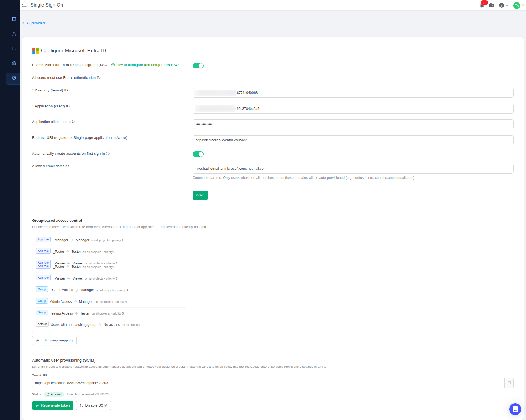Click the Group tag beside TC Full Access
The width and height of the screenshot is (526, 420).
click(x=42, y=289)
